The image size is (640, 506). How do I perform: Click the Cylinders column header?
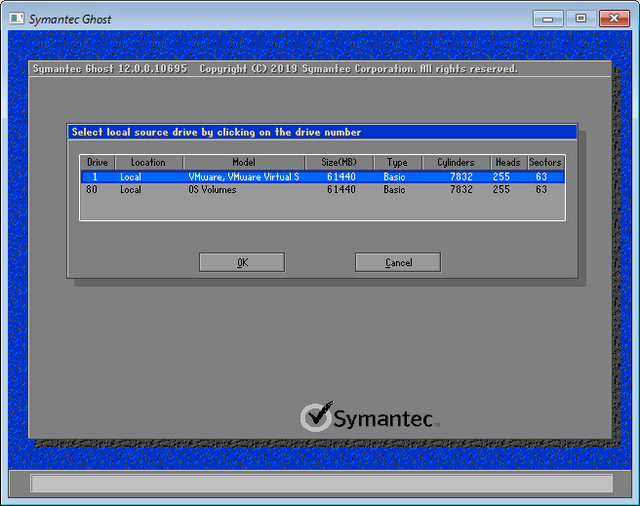(456, 162)
